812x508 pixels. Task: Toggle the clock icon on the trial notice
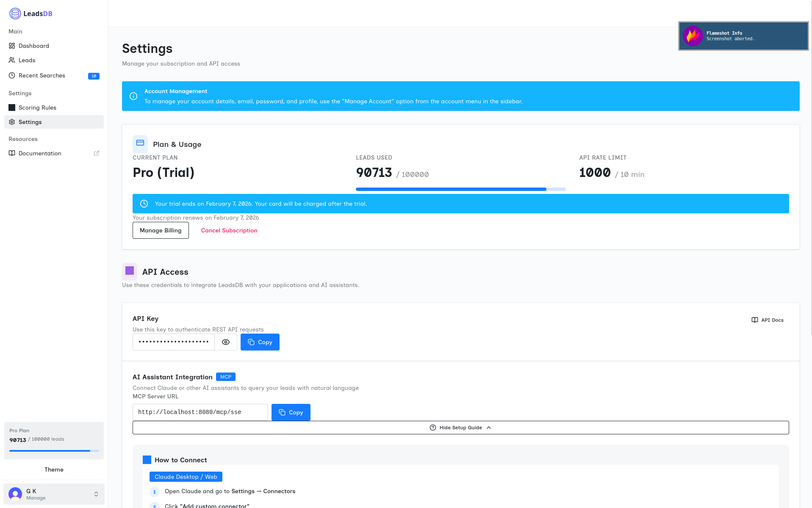pyautogui.click(x=144, y=204)
